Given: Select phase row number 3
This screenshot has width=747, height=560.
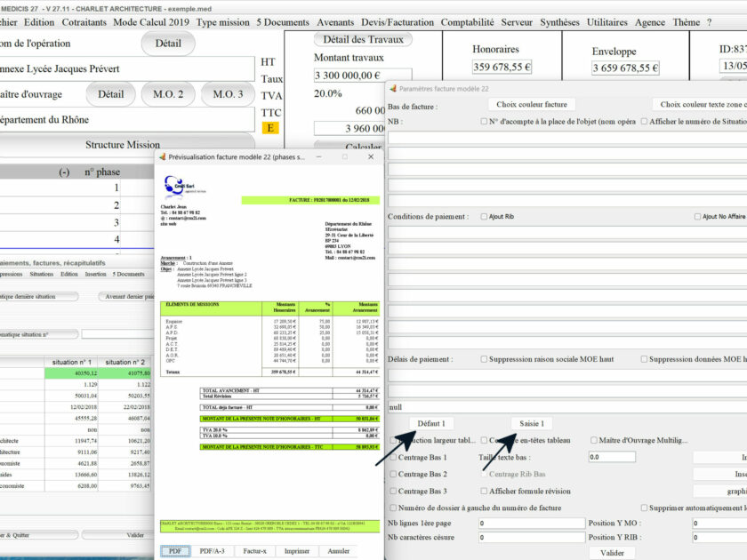Looking at the screenshot, I should (76, 222).
